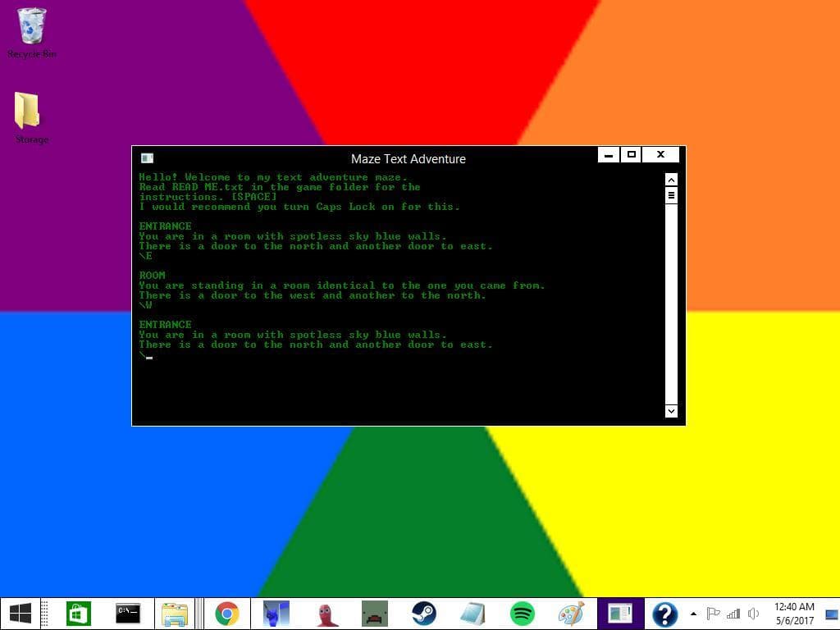This screenshot has width=840, height=630.
Task: Click the console scrollbar thumb
Action: point(671,195)
